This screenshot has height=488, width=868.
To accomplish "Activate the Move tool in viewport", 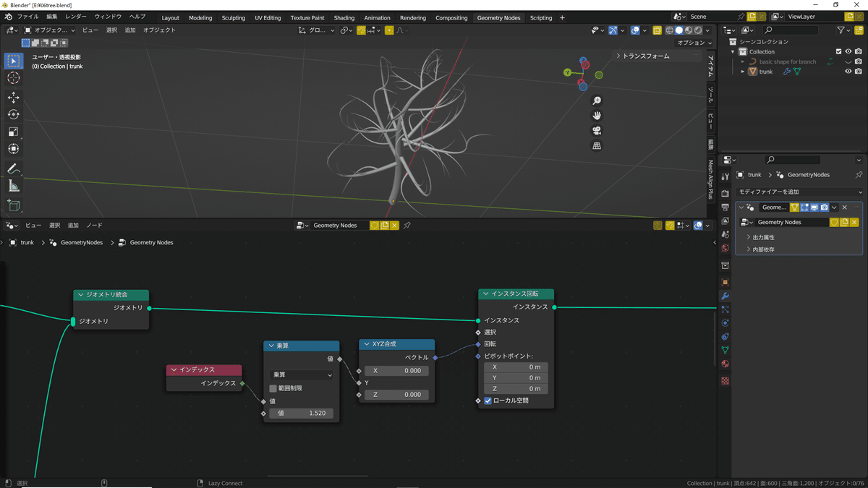I will (x=13, y=98).
